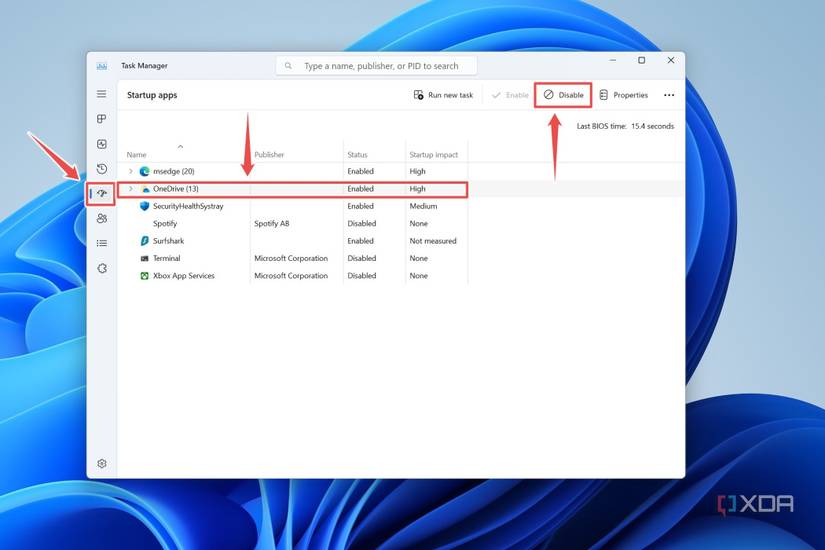Sort by the Name column header
The height and width of the screenshot is (550, 825).
click(x=136, y=155)
